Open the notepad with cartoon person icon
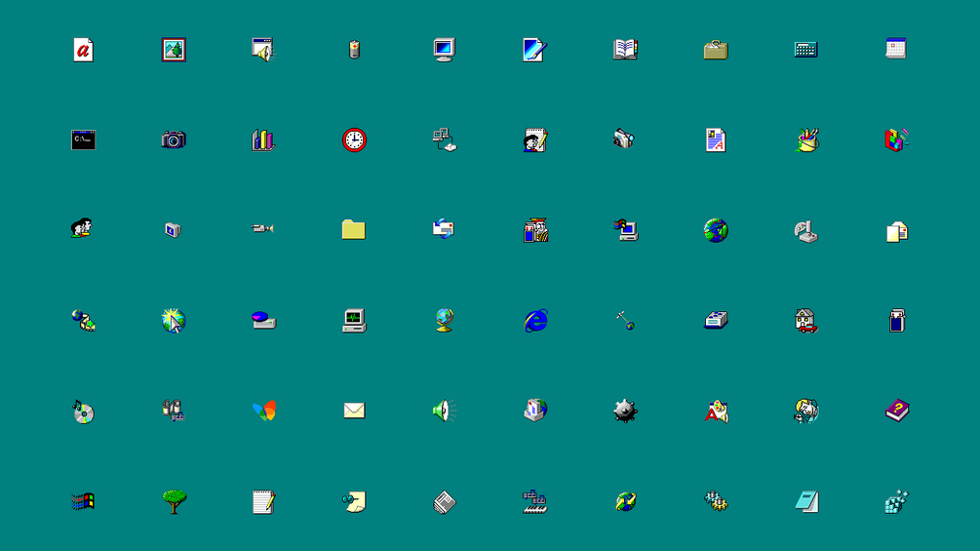This screenshot has width=980, height=551. pyautogui.click(x=535, y=139)
